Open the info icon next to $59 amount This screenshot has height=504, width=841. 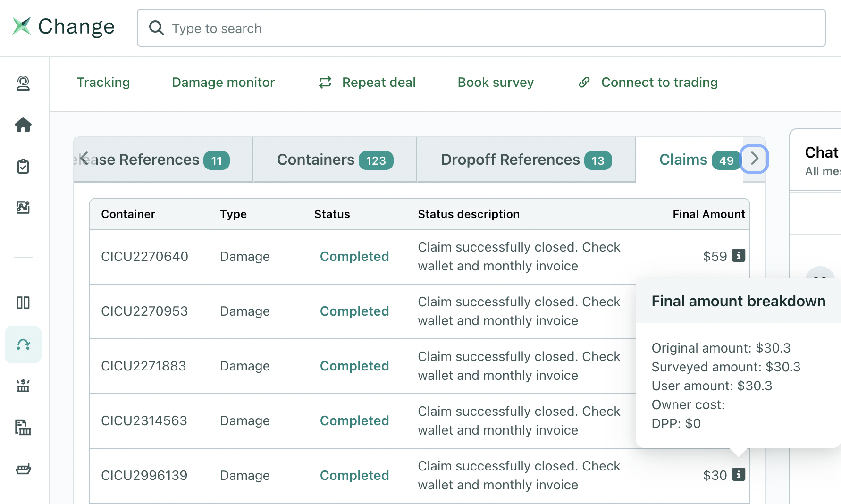click(x=739, y=256)
